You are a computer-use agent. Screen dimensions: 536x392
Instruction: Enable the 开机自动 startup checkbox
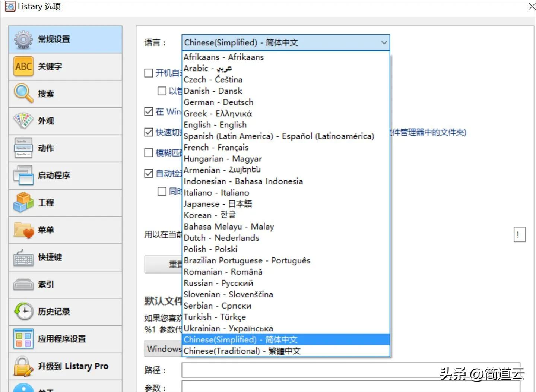point(148,73)
